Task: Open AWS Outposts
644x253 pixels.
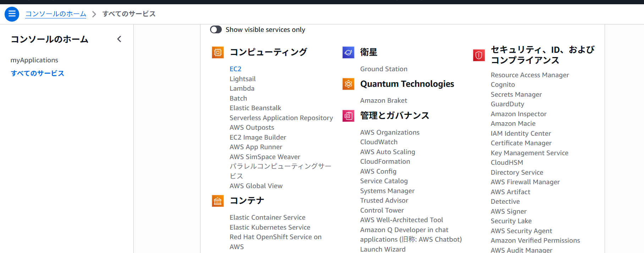Action: 252,128
